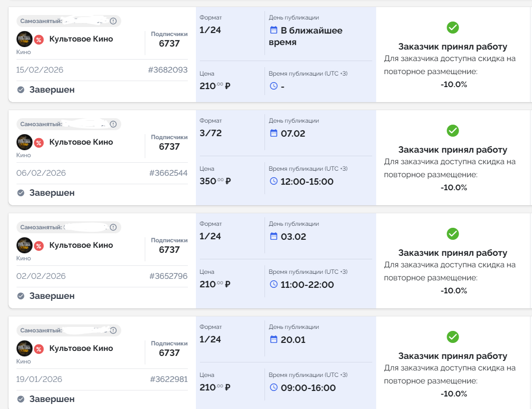Click green accepted checkmark for order #3652796
532x409 pixels.
coord(453,234)
